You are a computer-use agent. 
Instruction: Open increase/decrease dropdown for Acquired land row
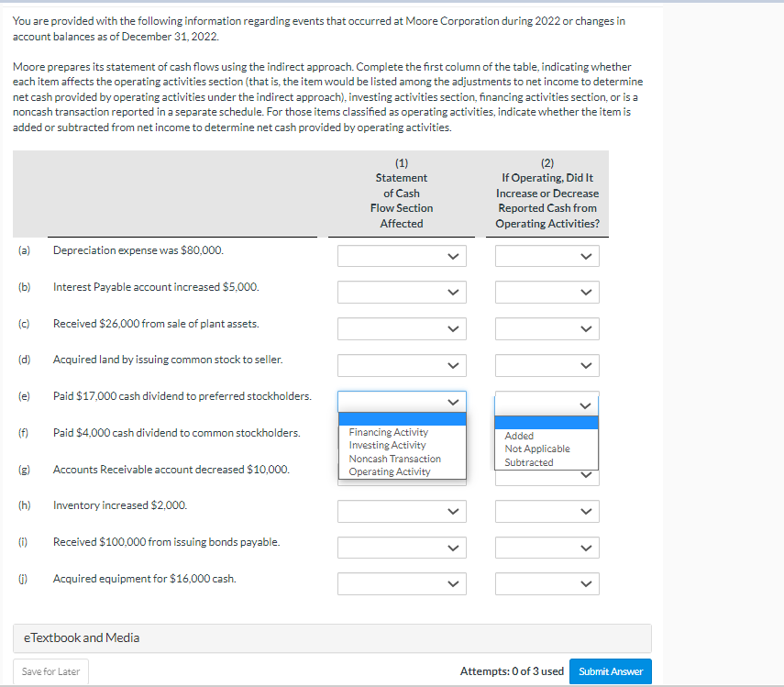pos(547,365)
